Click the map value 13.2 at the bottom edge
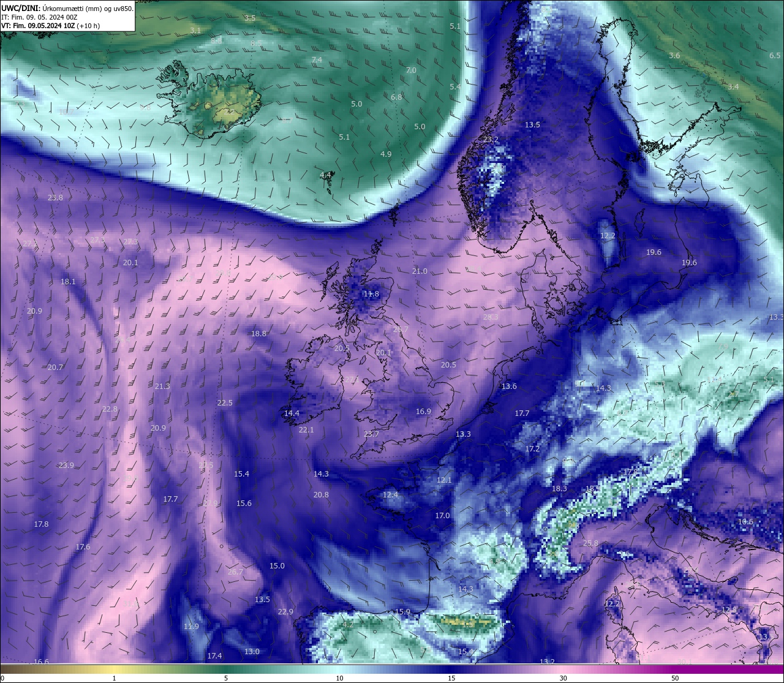 pyautogui.click(x=547, y=662)
